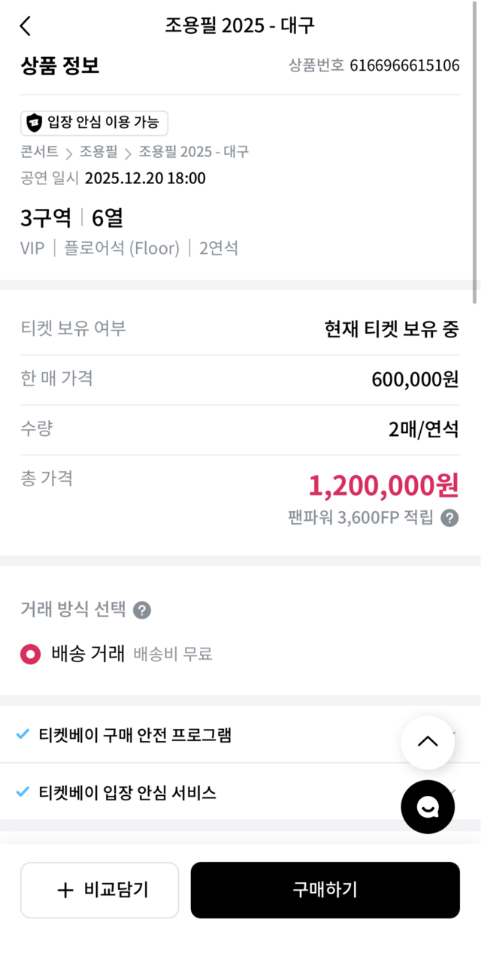Collapse the panel using the up chevron button
This screenshot has height=980, width=481.
[x=428, y=743]
